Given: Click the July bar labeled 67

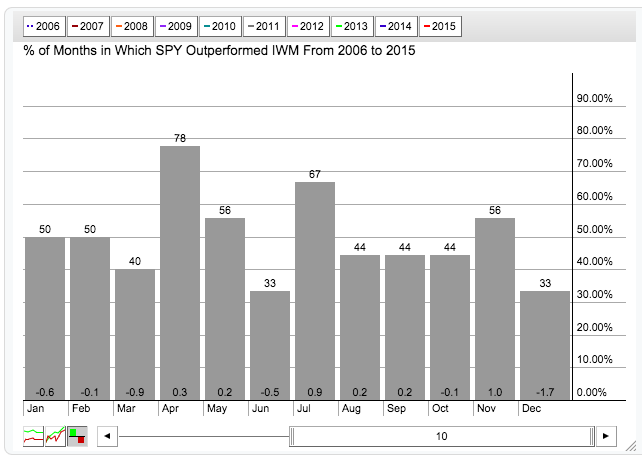Looking at the screenshot, I should (x=315, y=291).
